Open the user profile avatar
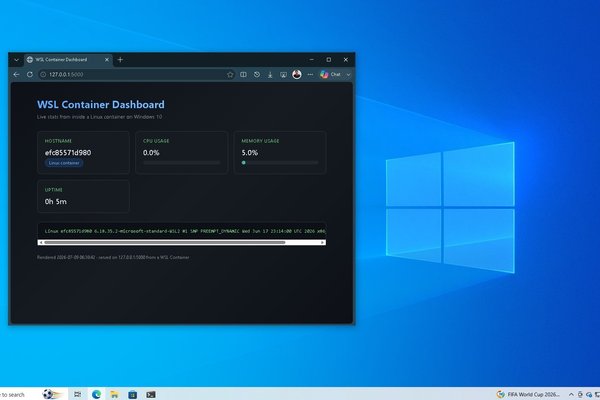 297,74
